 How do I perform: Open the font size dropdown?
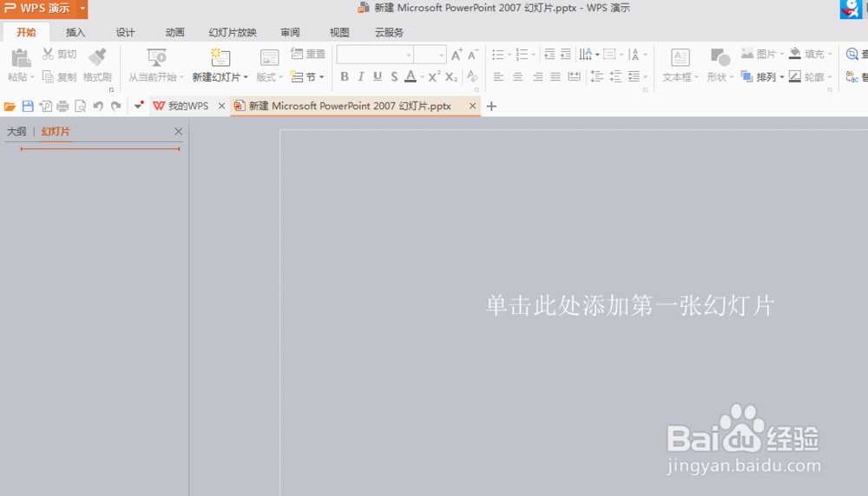(x=441, y=55)
